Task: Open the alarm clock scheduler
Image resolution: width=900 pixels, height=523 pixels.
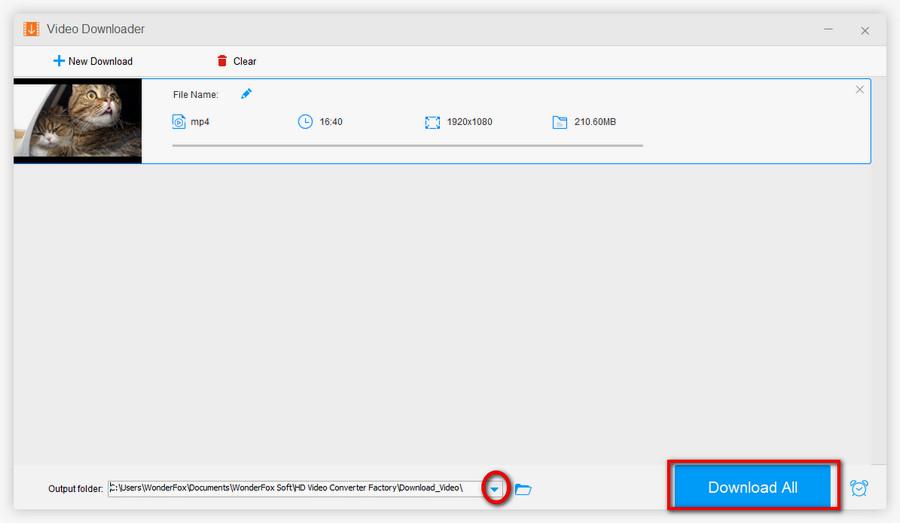Action: click(x=859, y=488)
